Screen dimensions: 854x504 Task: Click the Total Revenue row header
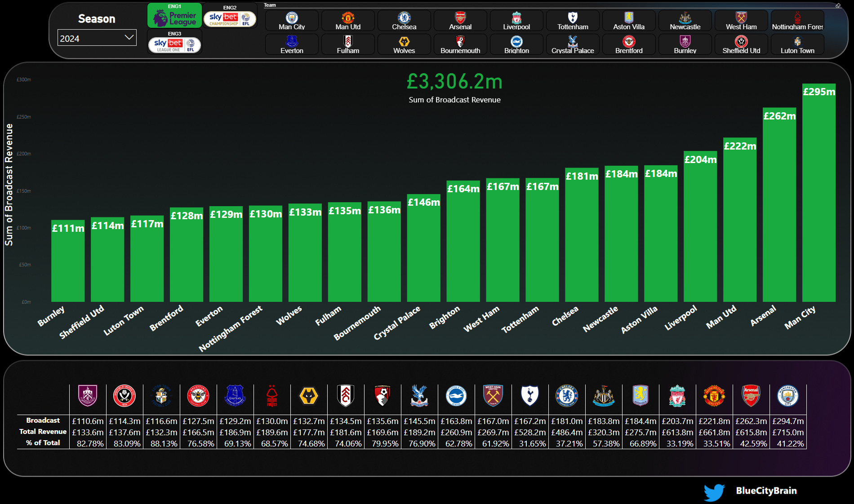[x=43, y=432]
